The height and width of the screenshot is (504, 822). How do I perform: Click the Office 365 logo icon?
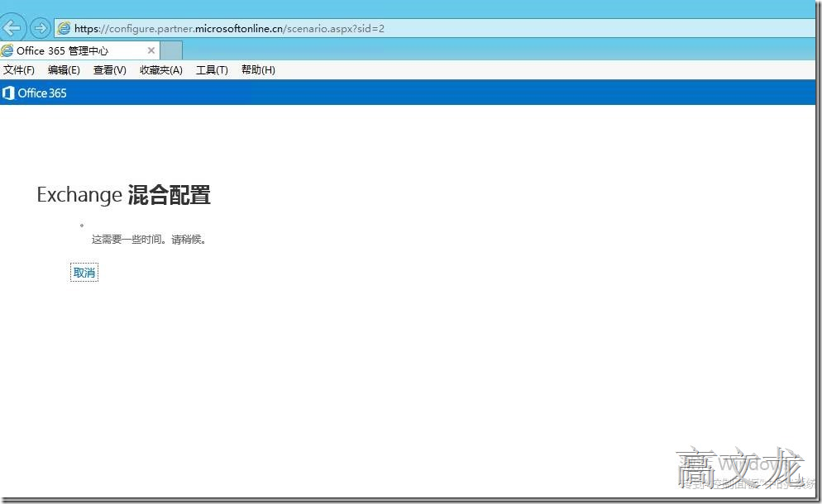[8, 93]
